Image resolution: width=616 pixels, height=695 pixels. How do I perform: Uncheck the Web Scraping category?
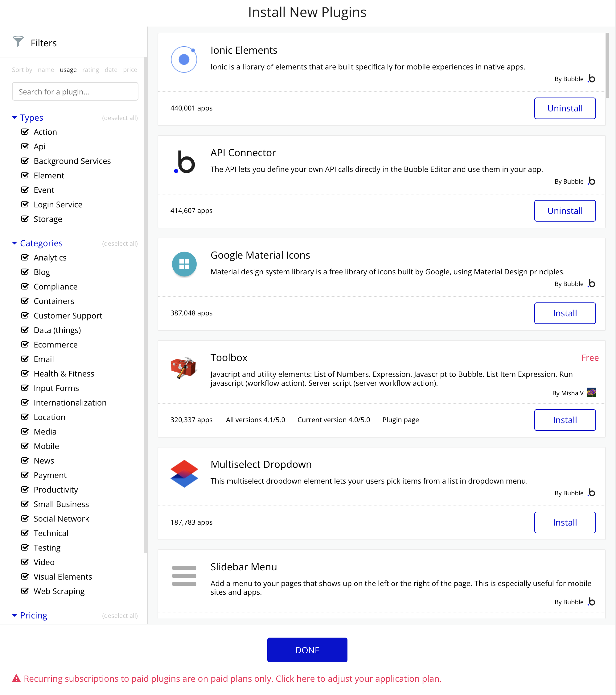click(x=25, y=591)
